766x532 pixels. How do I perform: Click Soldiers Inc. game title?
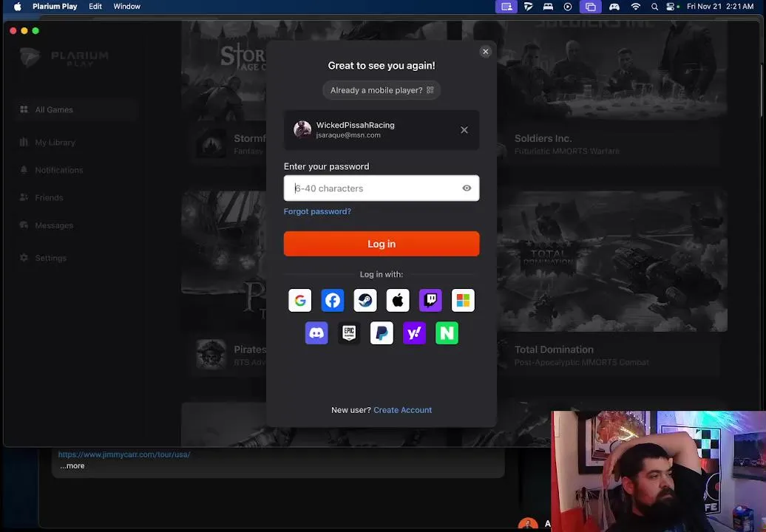pos(543,138)
